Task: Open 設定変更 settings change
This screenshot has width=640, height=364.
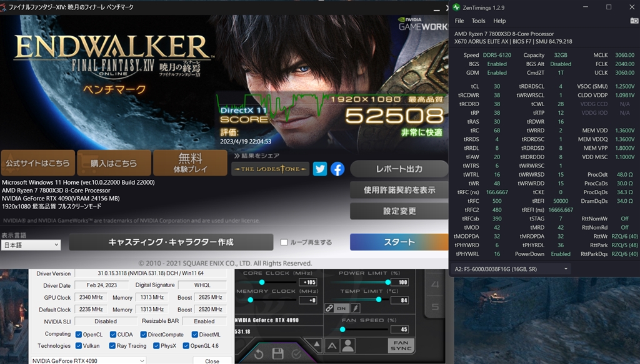Action: (399, 211)
